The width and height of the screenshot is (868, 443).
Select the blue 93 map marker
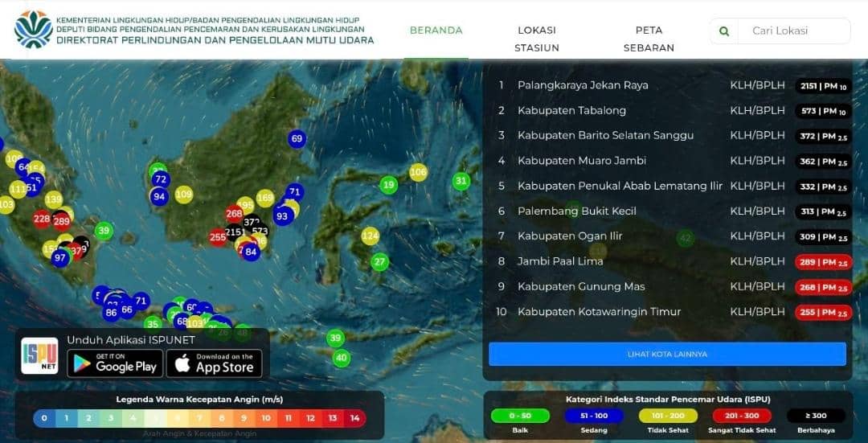(283, 215)
